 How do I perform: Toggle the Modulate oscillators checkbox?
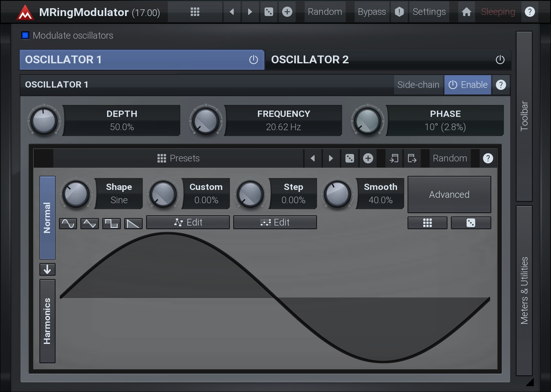[25, 36]
